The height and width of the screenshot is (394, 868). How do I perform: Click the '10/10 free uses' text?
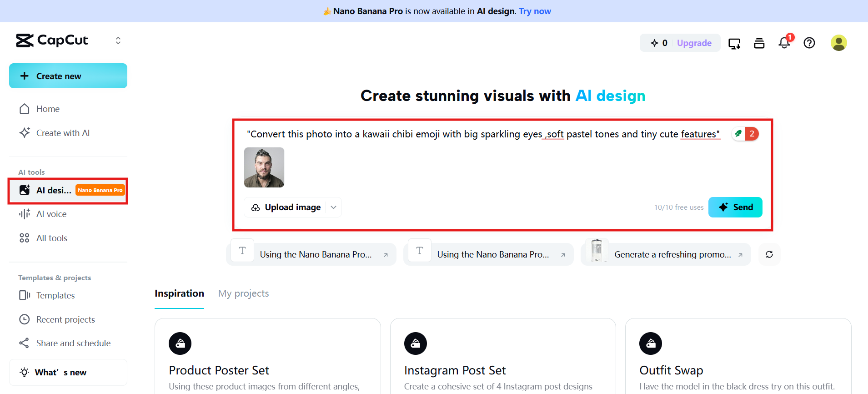click(679, 207)
